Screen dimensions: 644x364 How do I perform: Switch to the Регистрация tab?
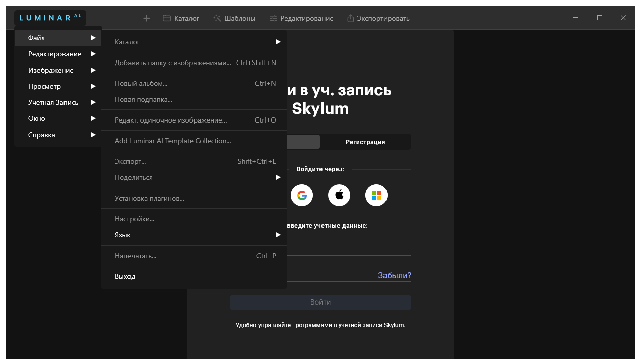point(365,142)
